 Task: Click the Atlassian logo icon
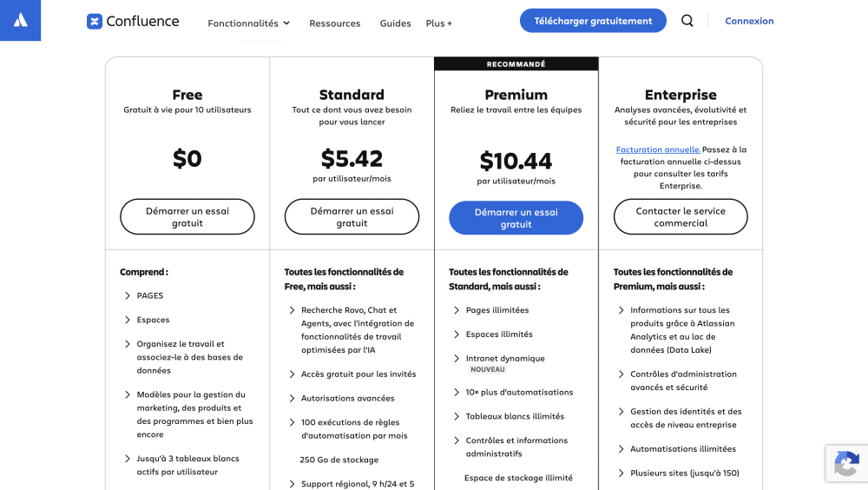coord(21,21)
